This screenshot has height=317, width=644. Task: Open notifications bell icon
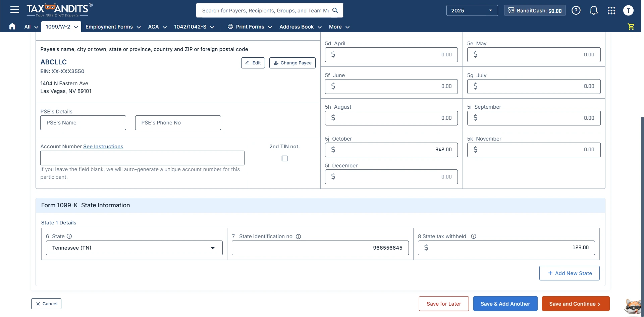(593, 10)
